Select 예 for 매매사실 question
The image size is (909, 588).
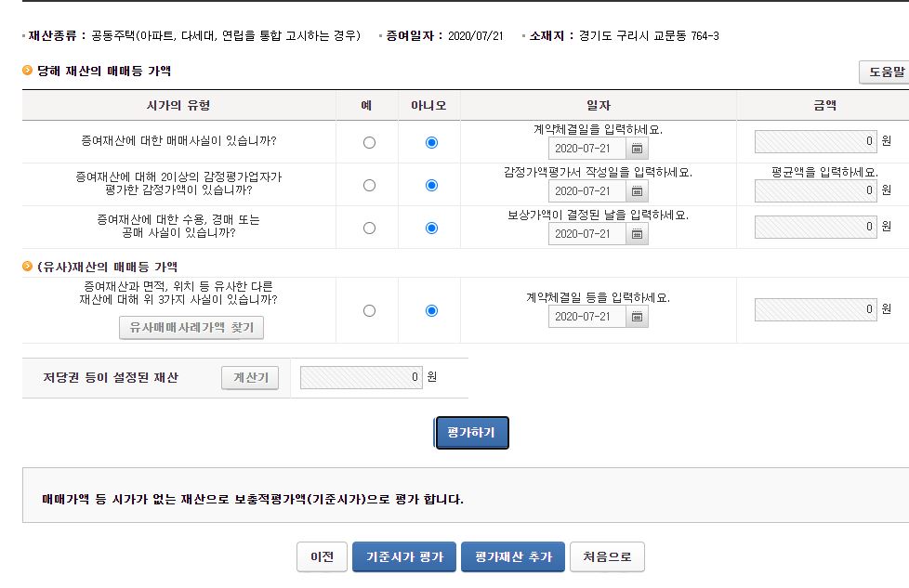click(369, 143)
